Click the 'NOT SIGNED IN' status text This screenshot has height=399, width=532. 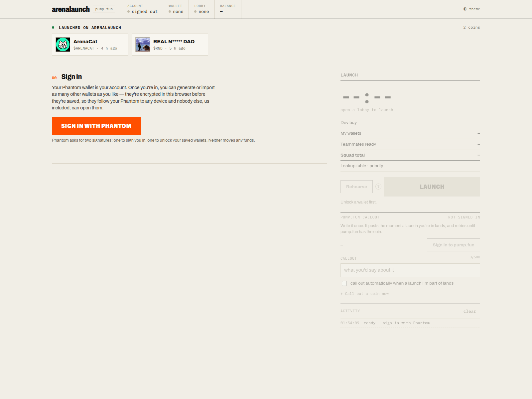464,217
